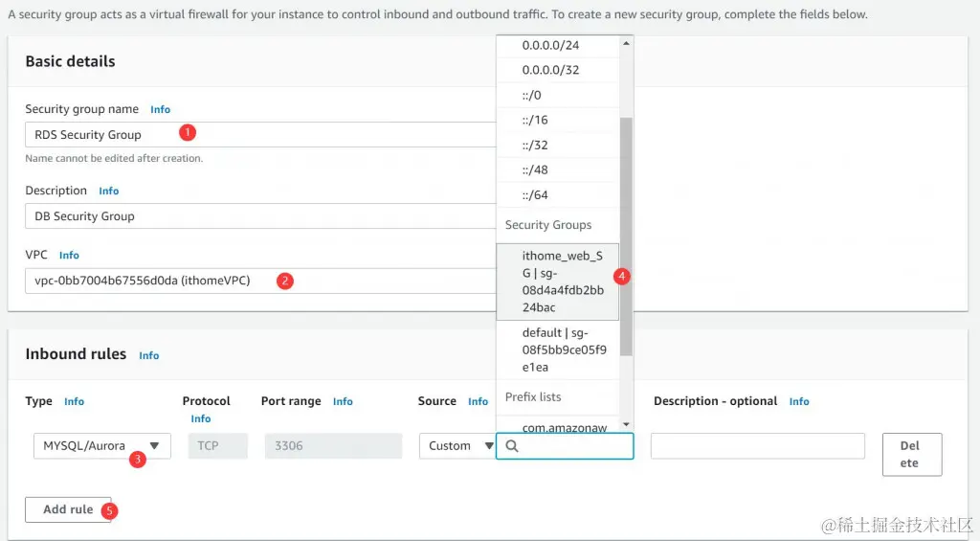Screen dimensions: 980x541
Task: Click the Prefix lists section header in list
Action: point(533,397)
